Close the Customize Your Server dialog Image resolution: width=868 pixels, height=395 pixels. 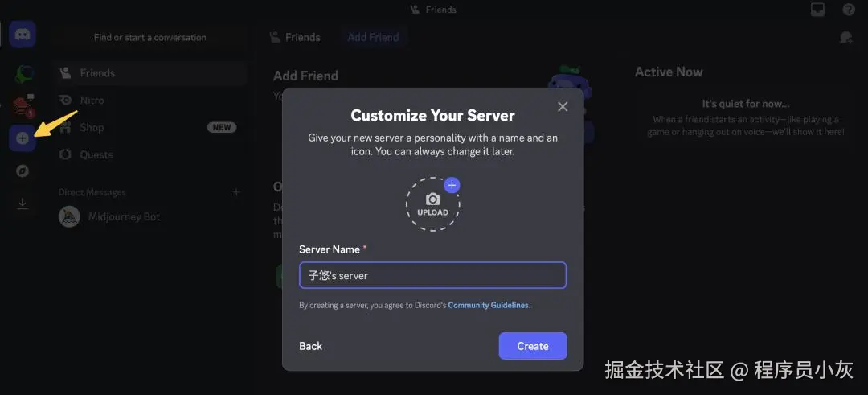pos(563,106)
